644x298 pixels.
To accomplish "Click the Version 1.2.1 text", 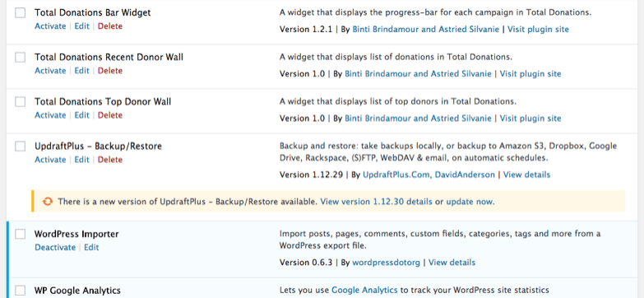I will click(x=306, y=29).
